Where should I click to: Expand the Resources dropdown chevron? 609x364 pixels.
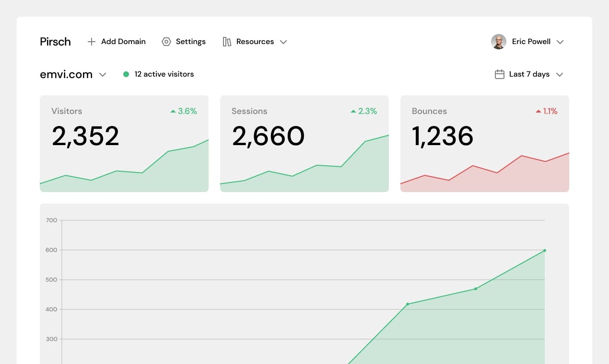[x=283, y=42]
